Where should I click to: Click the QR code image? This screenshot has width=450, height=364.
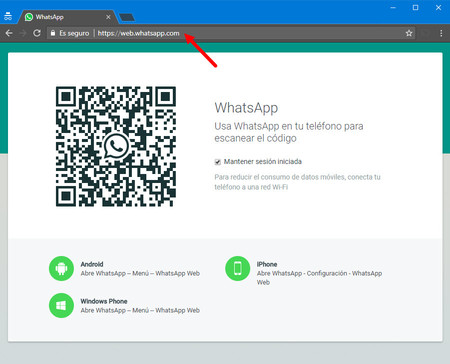click(116, 146)
